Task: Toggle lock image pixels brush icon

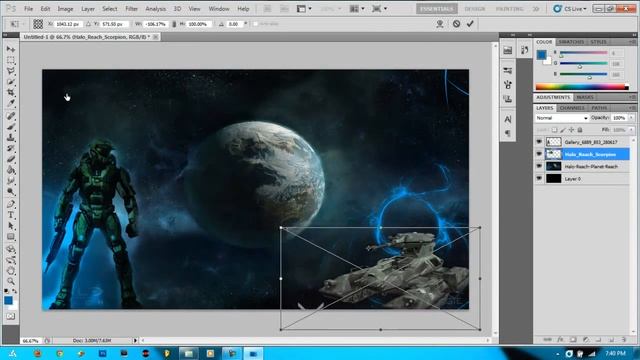Action: tap(563, 130)
